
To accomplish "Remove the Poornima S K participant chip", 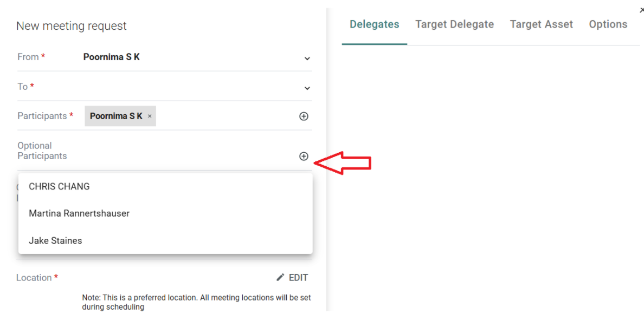I will tap(150, 116).
